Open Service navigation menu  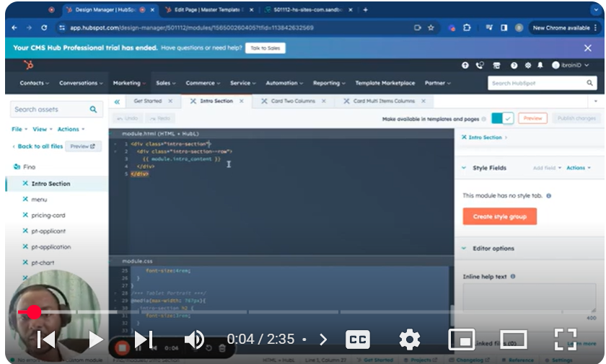pos(242,83)
